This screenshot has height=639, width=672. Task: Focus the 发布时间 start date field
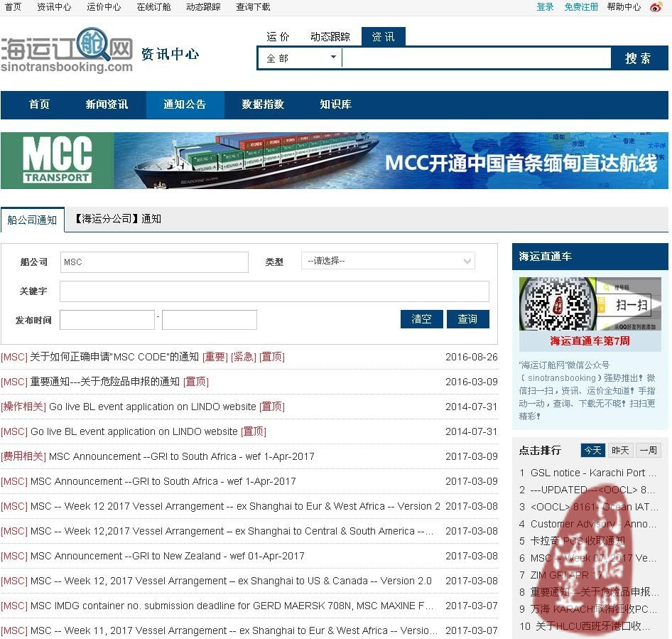pyautogui.click(x=107, y=320)
